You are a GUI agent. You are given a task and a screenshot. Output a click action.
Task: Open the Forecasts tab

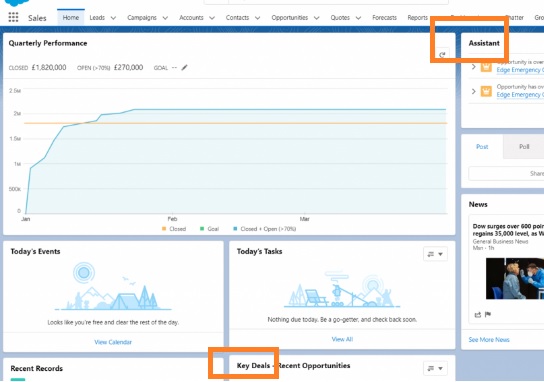(384, 17)
